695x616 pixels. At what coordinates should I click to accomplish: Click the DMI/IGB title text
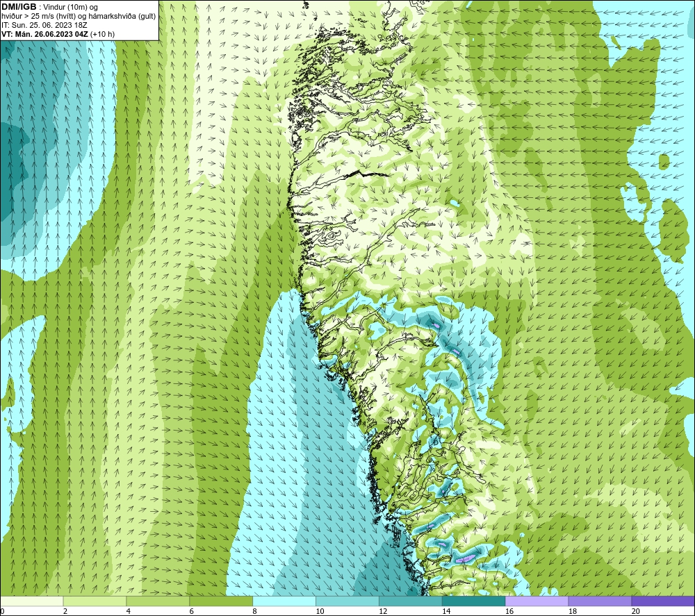[19, 7]
